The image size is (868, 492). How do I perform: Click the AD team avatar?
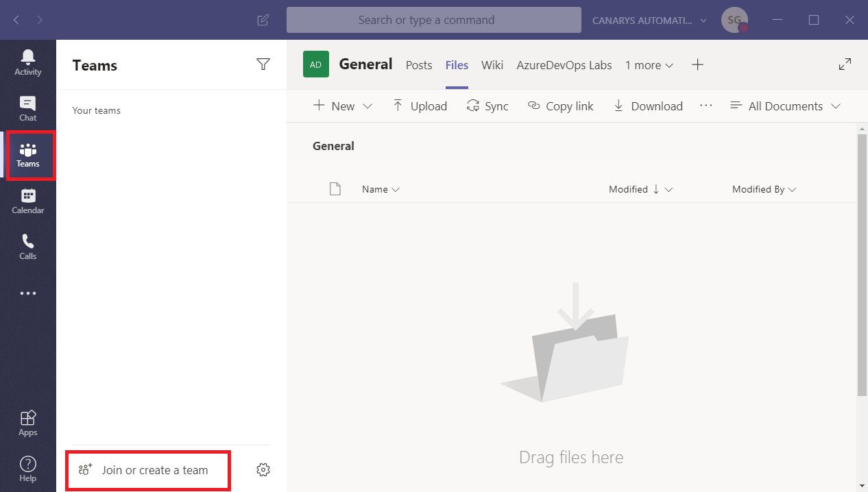(x=316, y=64)
